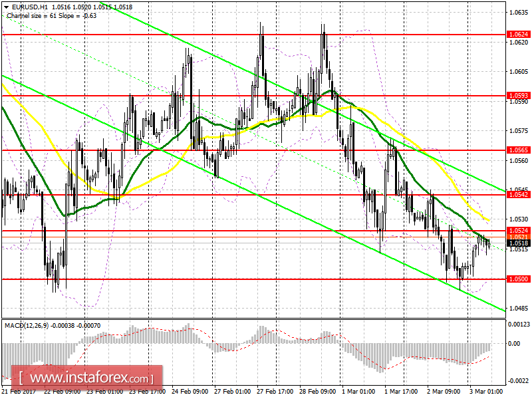Click the 0.00123 MACD scale value
The height and width of the screenshot is (399, 532).
[519, 325]
